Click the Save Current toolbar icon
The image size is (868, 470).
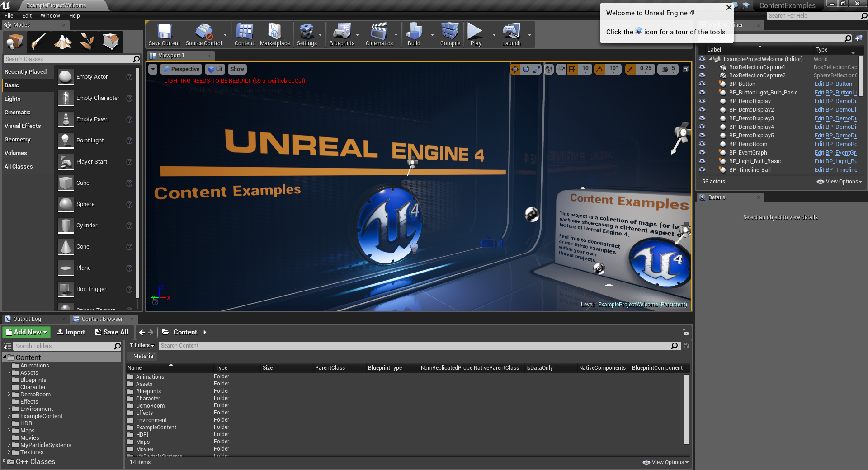click(164, 34)
